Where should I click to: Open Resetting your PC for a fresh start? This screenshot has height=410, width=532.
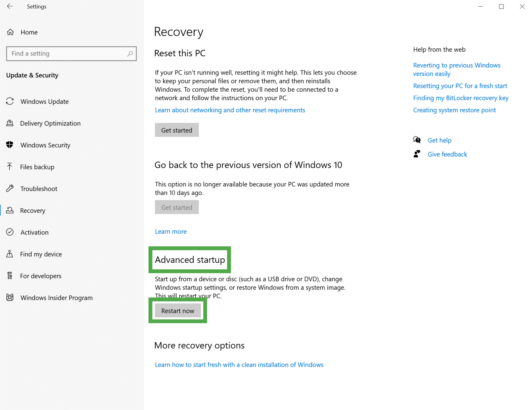(x=460, y=86)
